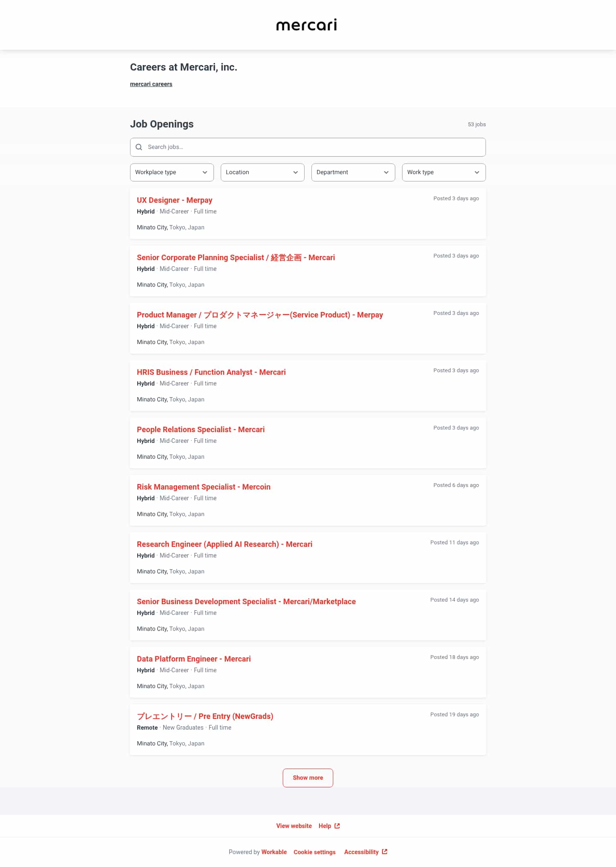Open Product Manager (Service Product) - Merpay job

[x=260, y=315]
